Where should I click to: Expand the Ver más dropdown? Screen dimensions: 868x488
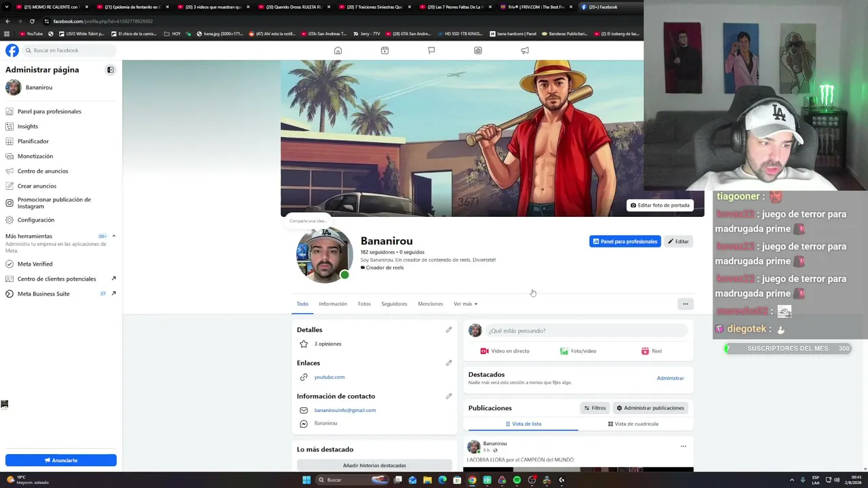tap(465, 304)
